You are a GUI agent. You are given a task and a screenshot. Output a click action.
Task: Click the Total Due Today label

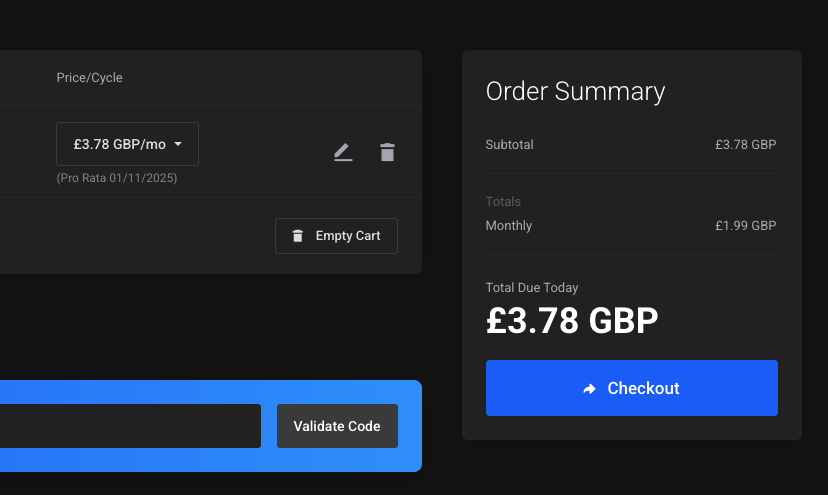pos(532,288)
